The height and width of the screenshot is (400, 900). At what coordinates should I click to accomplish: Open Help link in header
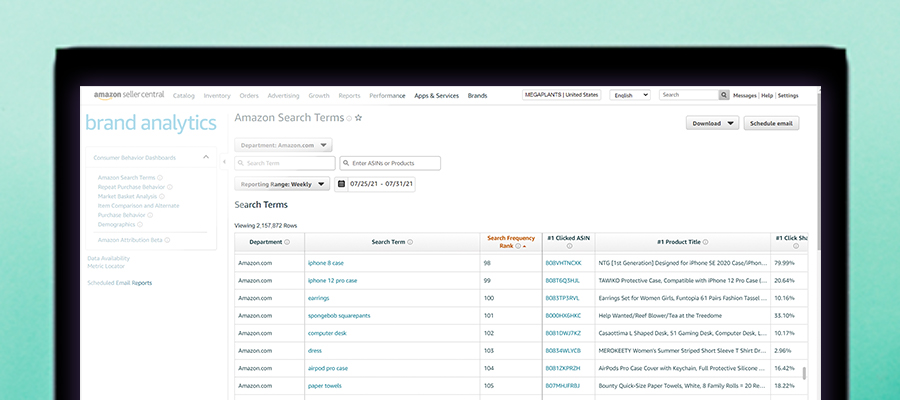pos(767,96)
